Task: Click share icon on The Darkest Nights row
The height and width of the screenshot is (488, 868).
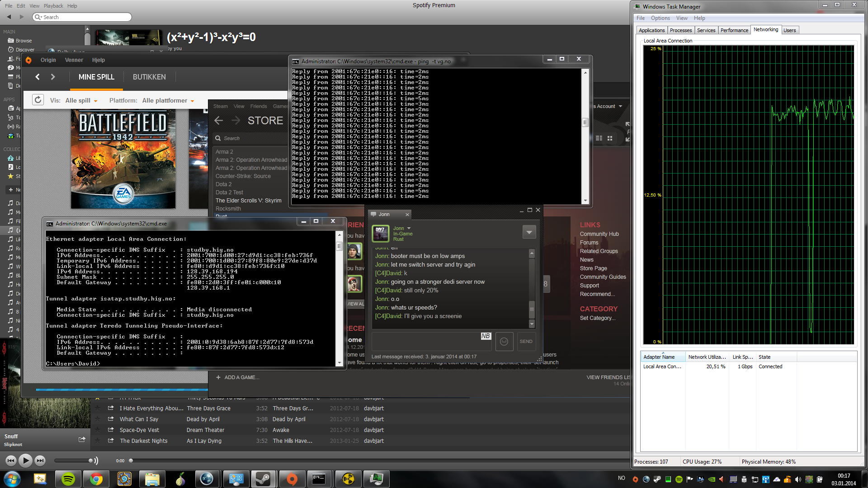Action: point(111,441)
